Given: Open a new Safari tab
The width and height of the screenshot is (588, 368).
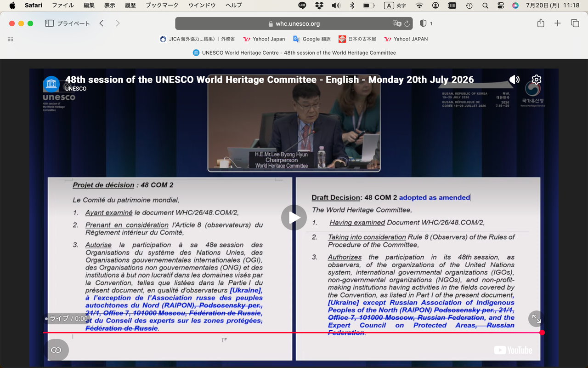Looking at the screenshot, I should [x=558, y=23].
